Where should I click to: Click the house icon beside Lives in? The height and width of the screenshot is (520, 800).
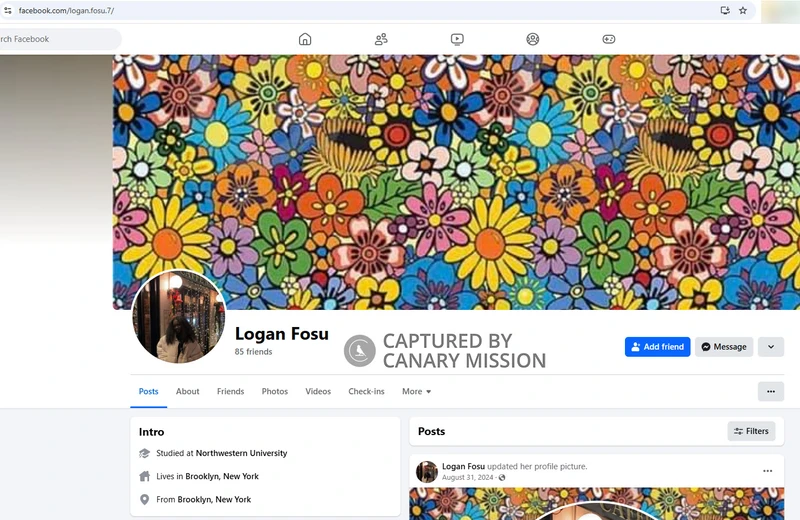point(144,476)
